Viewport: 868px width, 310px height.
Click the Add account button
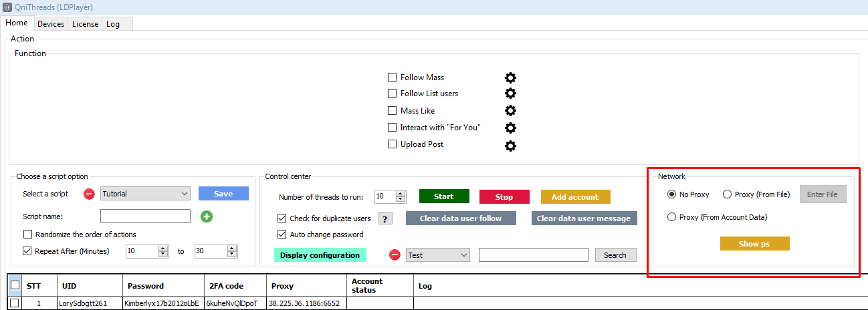tap(575, 197)
